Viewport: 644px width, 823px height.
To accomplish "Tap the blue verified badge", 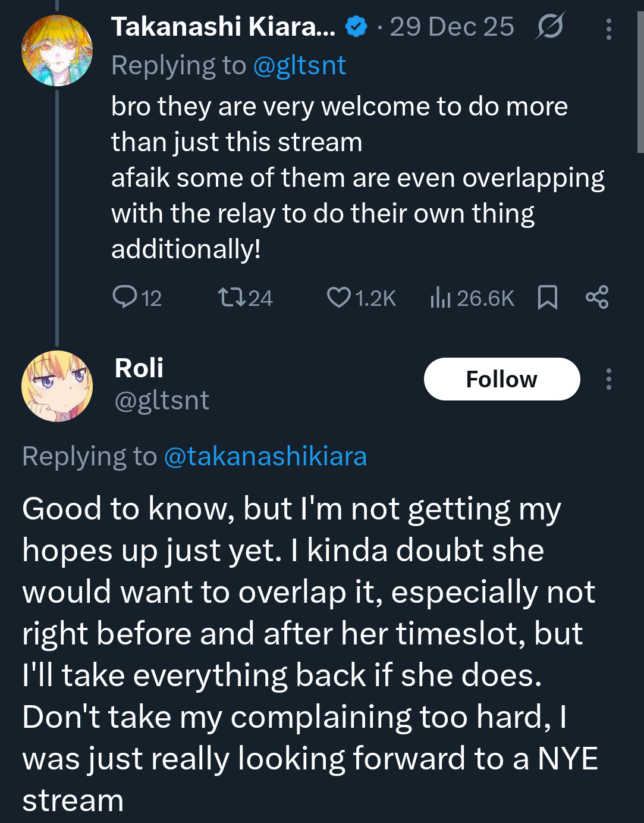I will tap(356, 27).
